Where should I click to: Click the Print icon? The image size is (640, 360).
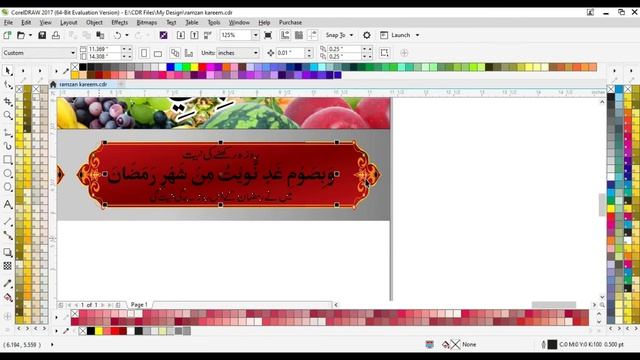point(56,36)
